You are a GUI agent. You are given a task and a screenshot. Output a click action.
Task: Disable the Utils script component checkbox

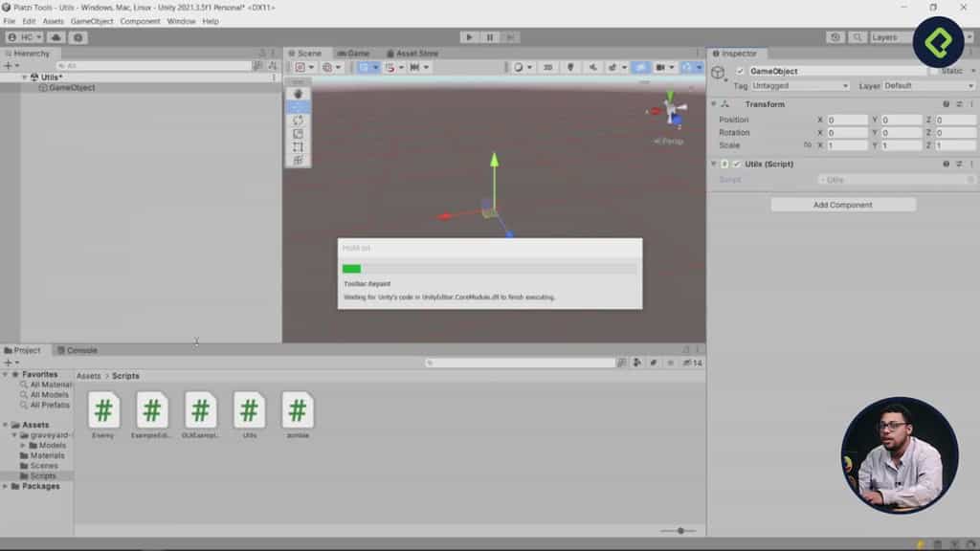coord(735,164)
